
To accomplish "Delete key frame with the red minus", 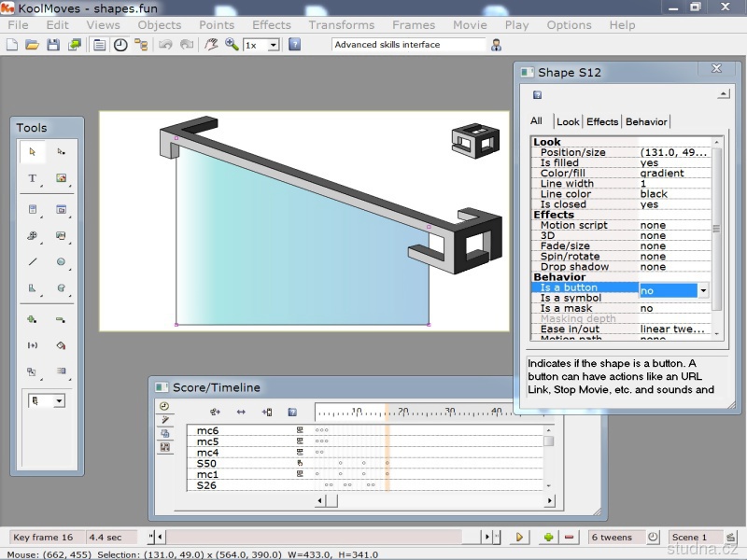I will pyautogui.click(x=570, y=538).
